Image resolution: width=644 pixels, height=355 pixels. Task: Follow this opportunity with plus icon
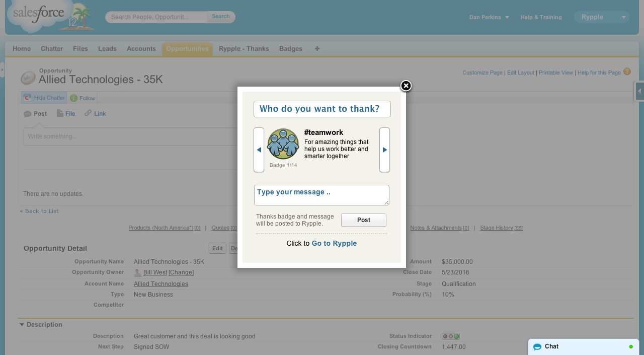point(82,98)
